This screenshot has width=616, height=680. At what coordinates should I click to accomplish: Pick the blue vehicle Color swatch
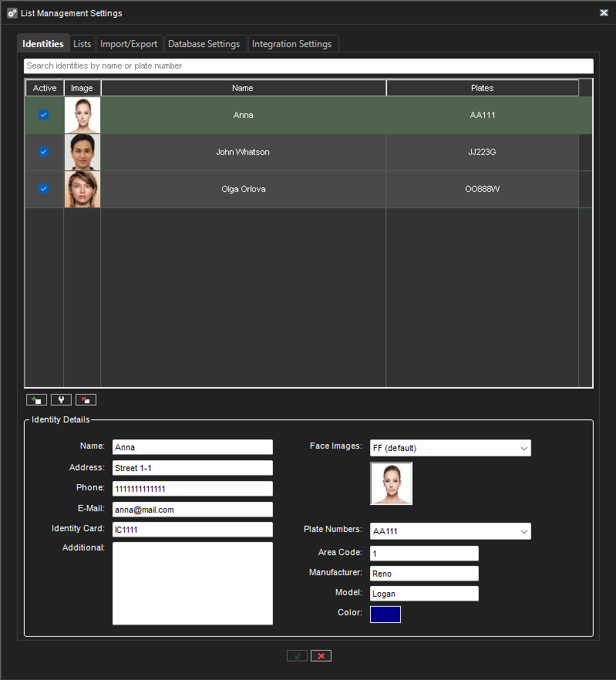click(385, 614)
